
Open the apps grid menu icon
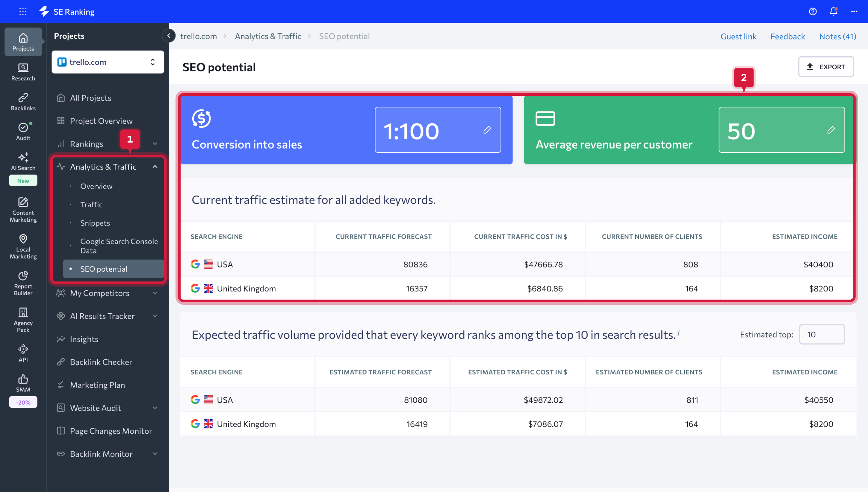coord(23,11)
